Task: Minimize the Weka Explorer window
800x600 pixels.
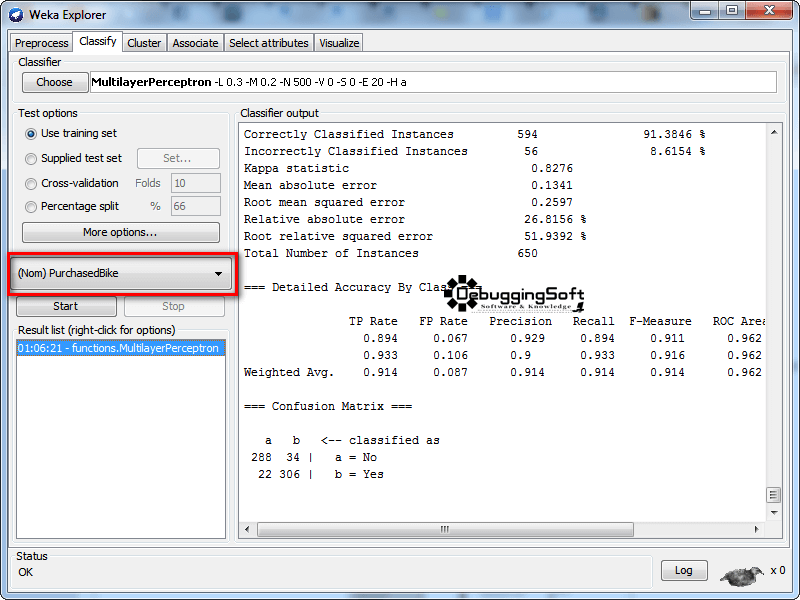Action: 705,11
